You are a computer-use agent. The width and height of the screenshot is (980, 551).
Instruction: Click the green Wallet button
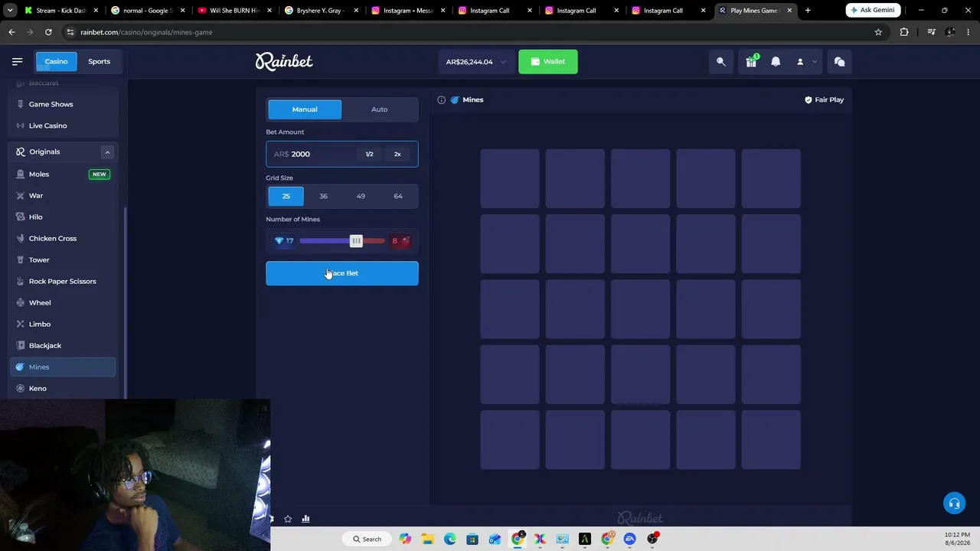tap(548, 62)
